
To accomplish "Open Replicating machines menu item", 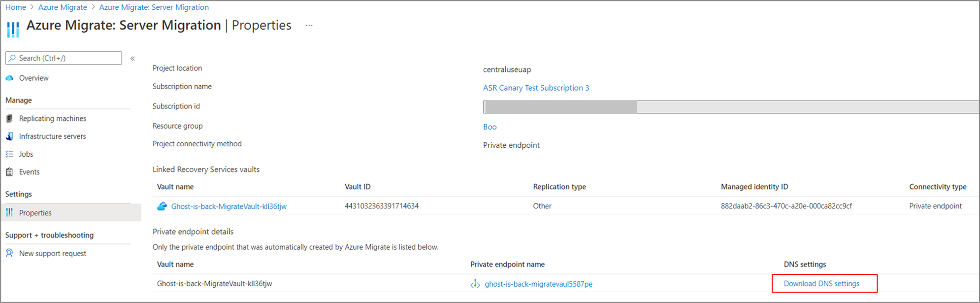I will coord(53,118).
